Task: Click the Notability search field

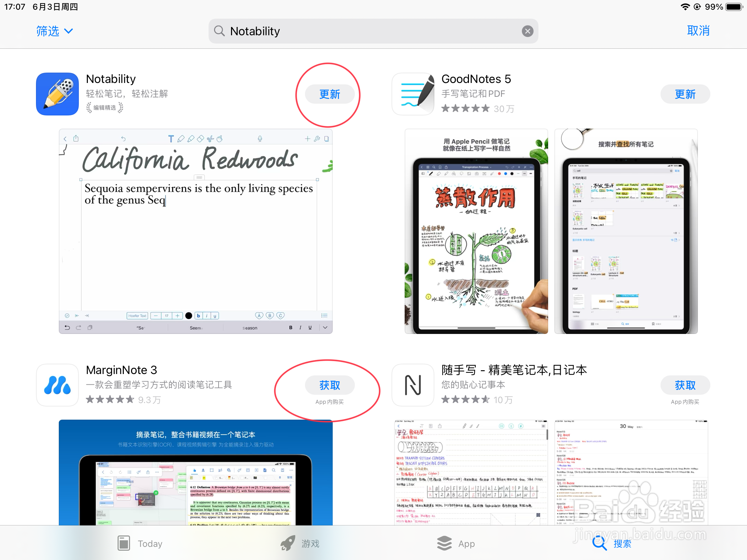Action: click(373, 31)
